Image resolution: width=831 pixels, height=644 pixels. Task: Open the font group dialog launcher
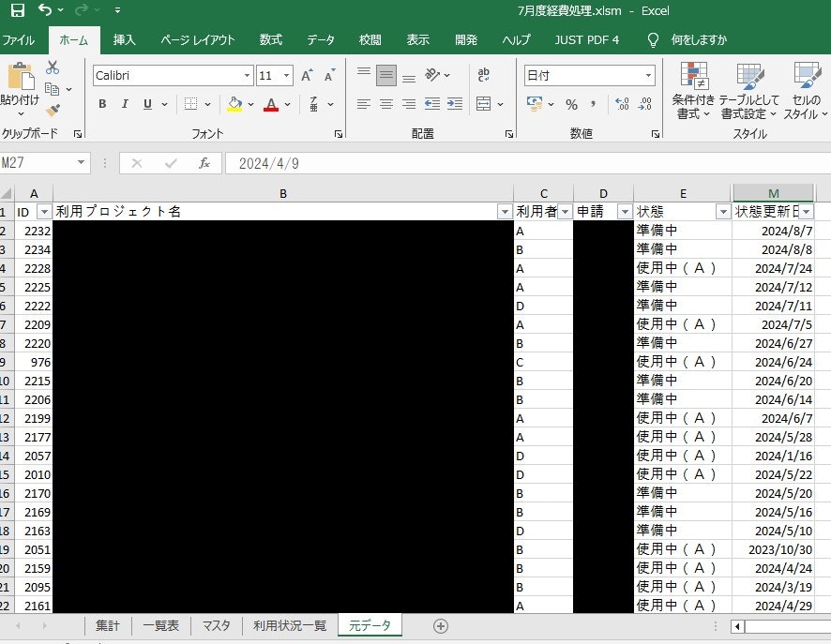(339, 135)
